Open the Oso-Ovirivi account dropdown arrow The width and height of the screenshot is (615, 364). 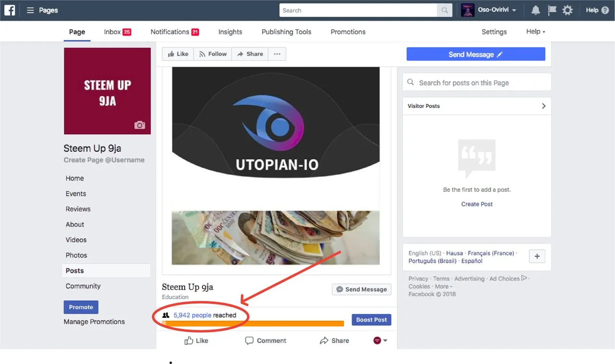[514, 11]
